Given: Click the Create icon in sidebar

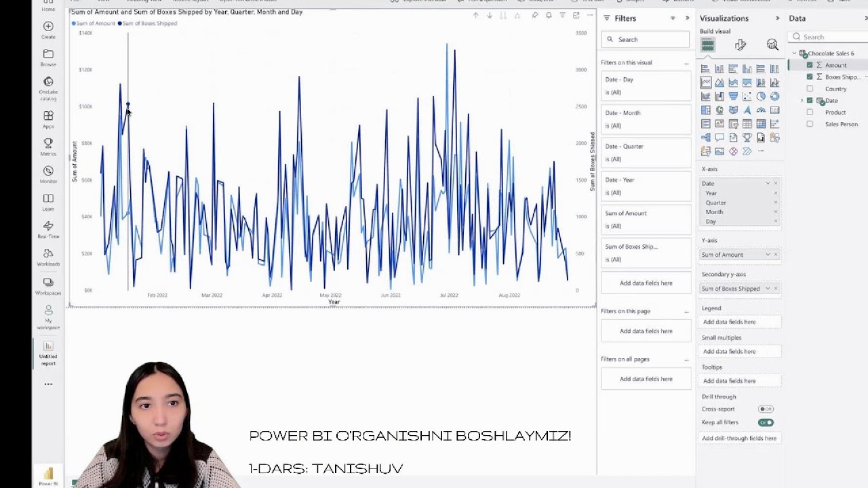Looking at the screenshot, I should [48, 30].
